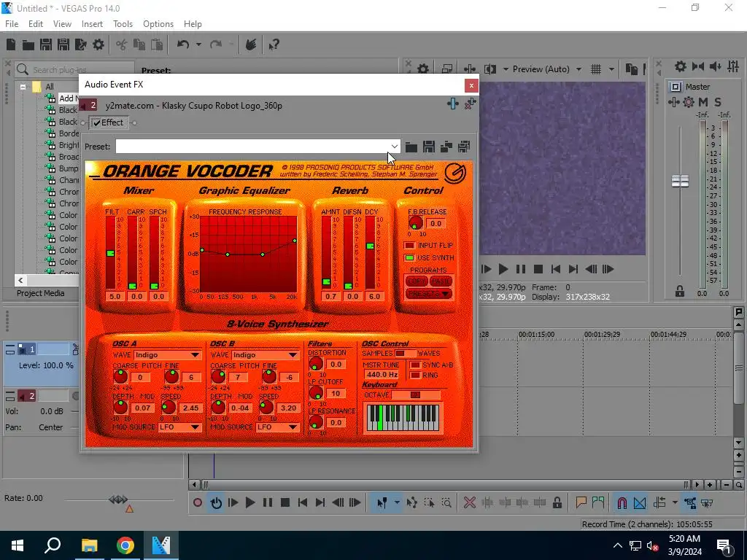This screenshot has height=560, width=747.
Task: Insert region with the green region icon
Action: coord(598,502)
